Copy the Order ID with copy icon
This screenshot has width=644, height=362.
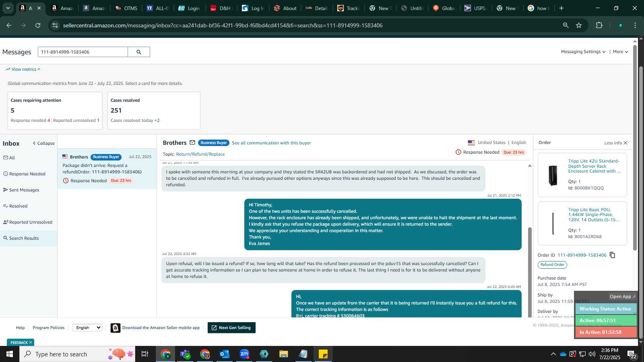[612, 255]
